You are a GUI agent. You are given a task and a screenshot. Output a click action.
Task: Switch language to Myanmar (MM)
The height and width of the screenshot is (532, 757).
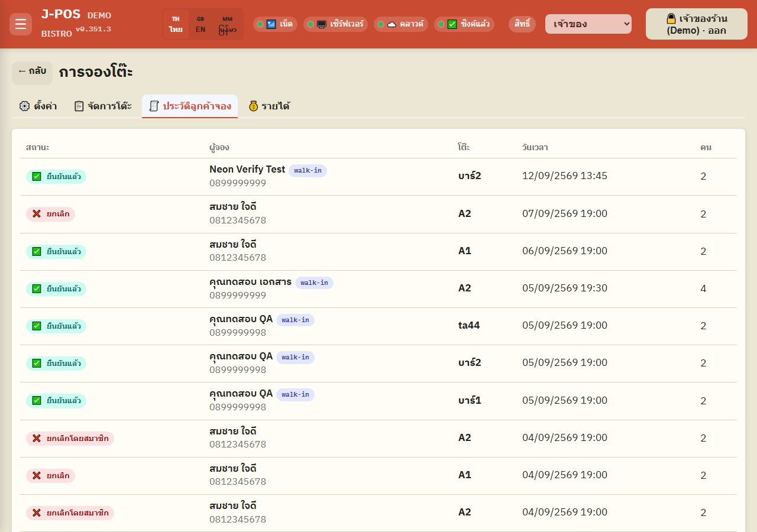[228, 24]
